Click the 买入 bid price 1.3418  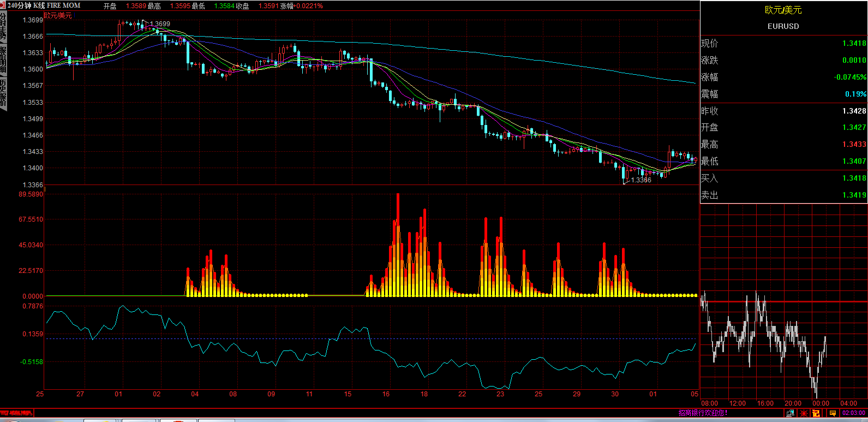[854, 178]
